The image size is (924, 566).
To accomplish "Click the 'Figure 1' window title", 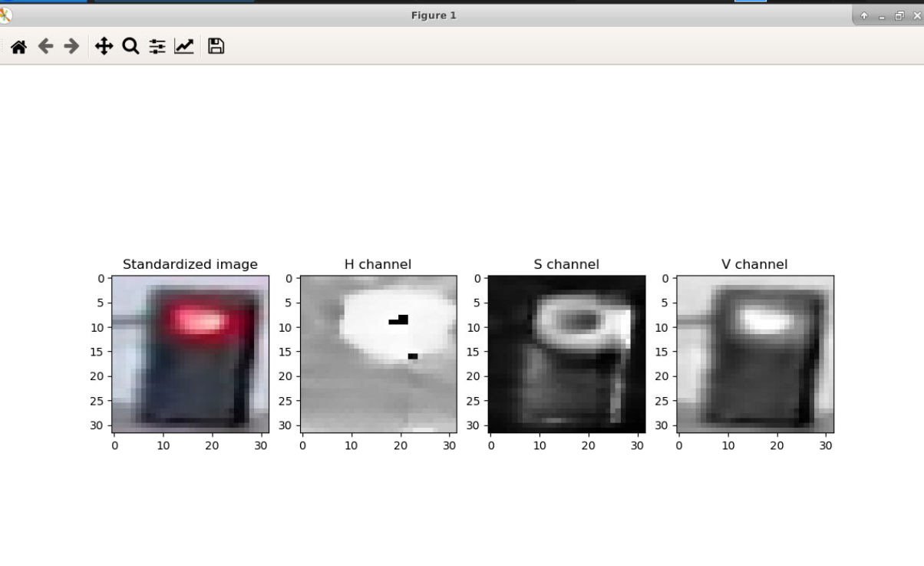I will point(434,15).
